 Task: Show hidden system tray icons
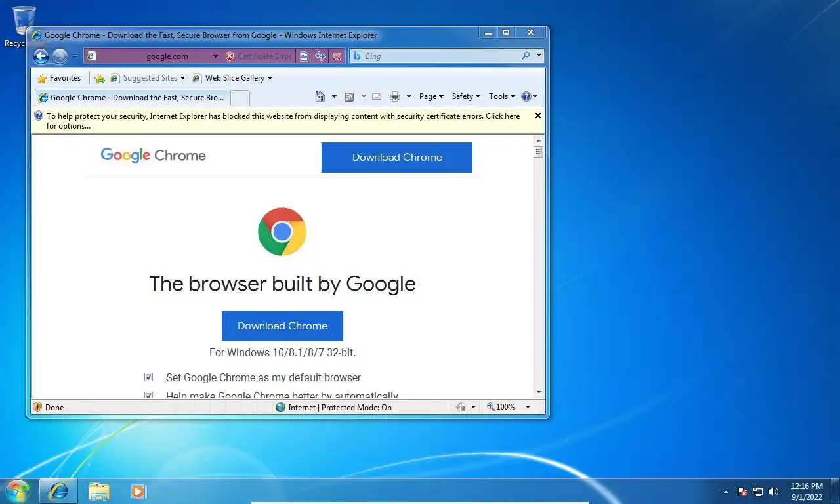(726, 491)
